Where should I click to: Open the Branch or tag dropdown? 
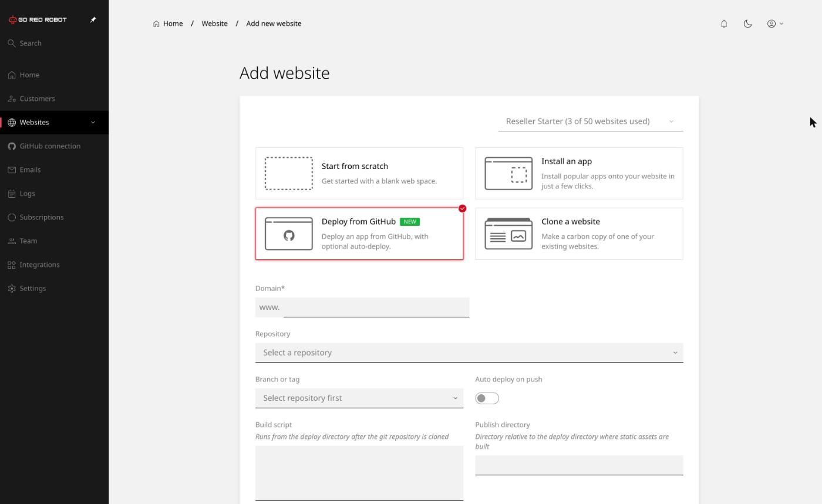pos(359,398)
